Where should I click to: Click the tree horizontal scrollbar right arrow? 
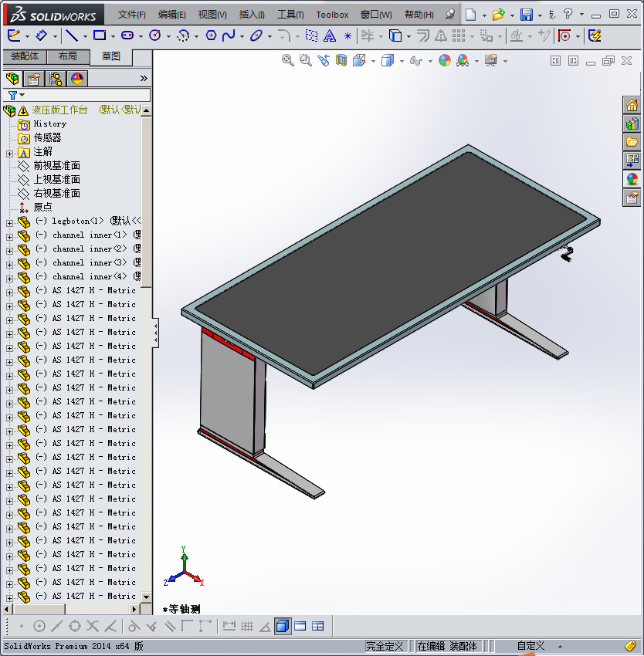[x=134, y=609]
